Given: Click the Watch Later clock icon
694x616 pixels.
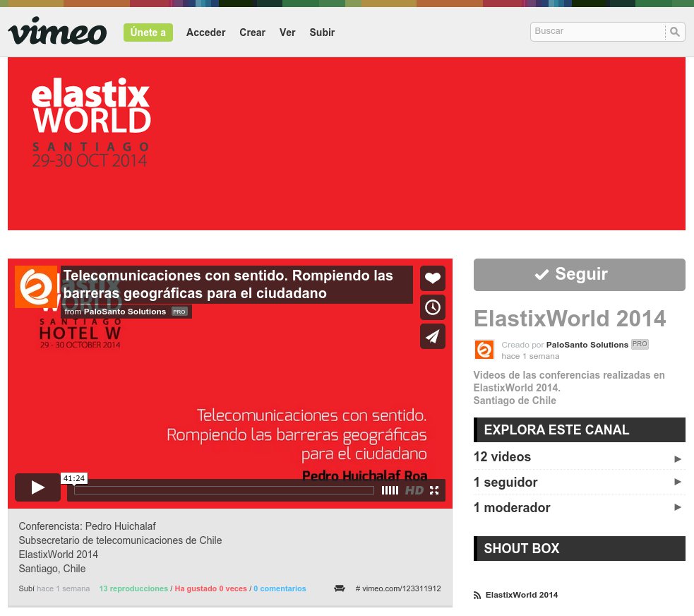Looking at the screenshot, I should [x=432, y=307].
